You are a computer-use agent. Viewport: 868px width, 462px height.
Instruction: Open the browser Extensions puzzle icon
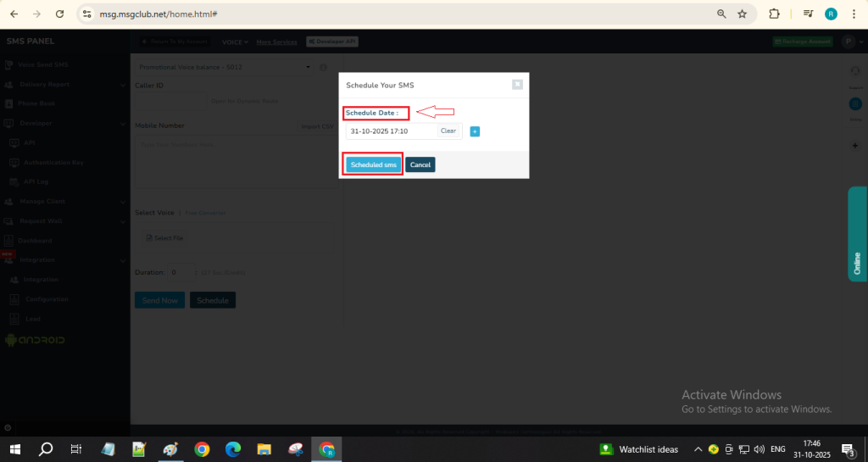pyautogui.click(x=774, y=14)
